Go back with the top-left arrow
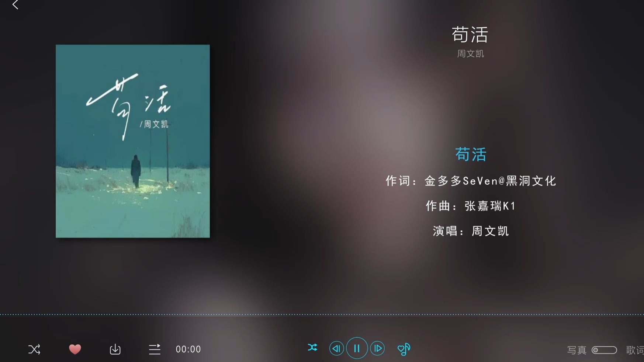The height and width of the screenshot is (362, 644). pos(15,5)
